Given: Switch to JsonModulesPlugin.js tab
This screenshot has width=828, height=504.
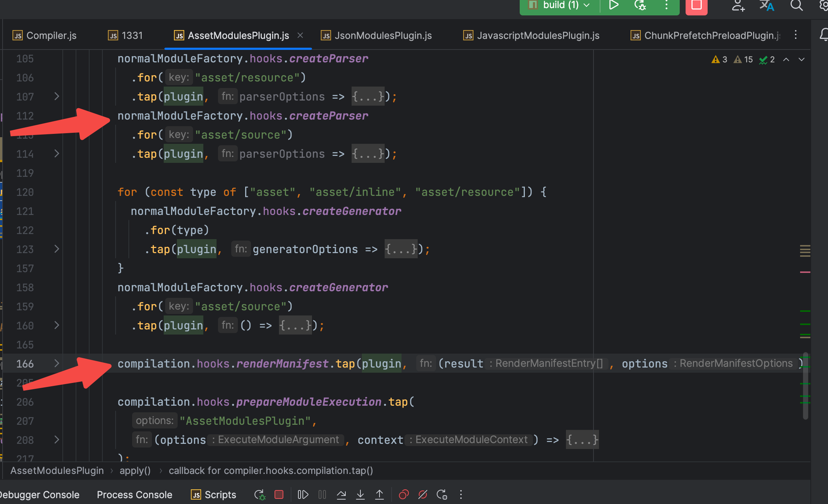Looking at the screenshot, I should pyautogui.click(x=382, y=36).
